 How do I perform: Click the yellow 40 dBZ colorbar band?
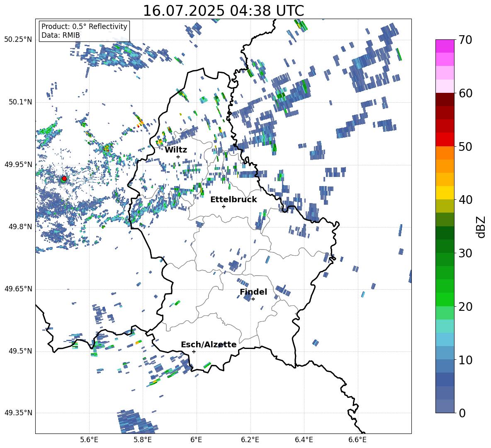tap(445, 193)
